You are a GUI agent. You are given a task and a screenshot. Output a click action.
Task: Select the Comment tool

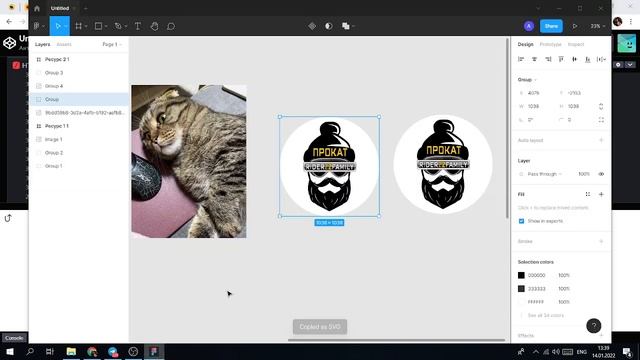(171, 26)
